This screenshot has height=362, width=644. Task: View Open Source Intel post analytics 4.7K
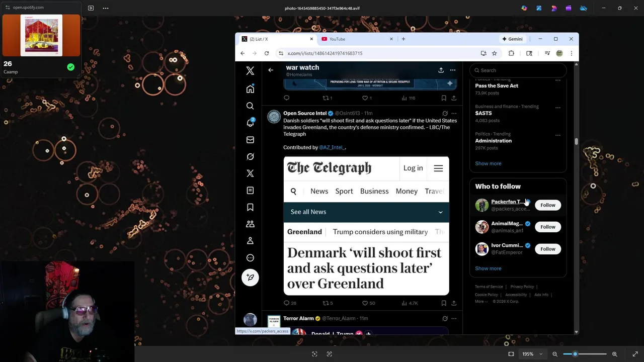410,303
